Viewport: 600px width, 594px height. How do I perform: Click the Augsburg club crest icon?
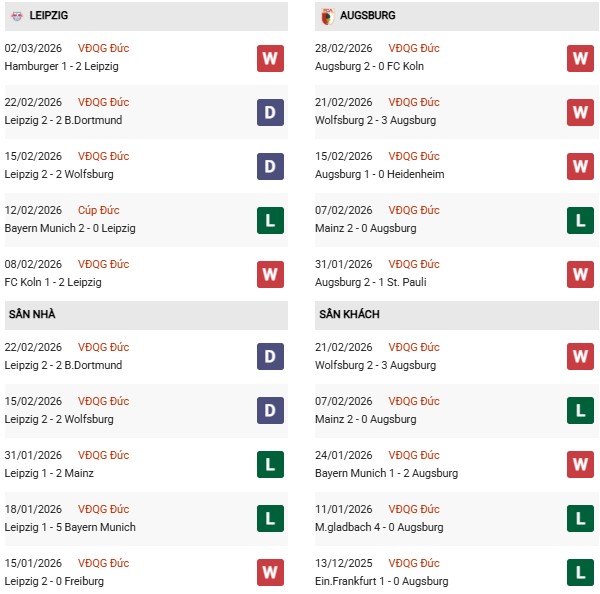pyautogui.click(x=326, y=16)
